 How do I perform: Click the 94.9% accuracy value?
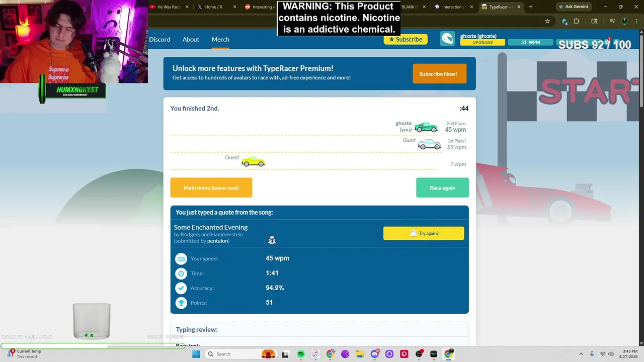click(275, 288)
